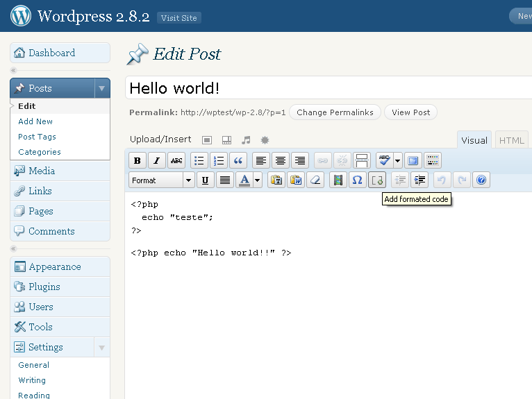
Task: Open the Format paragraph style dropdown
Action: 161,180
